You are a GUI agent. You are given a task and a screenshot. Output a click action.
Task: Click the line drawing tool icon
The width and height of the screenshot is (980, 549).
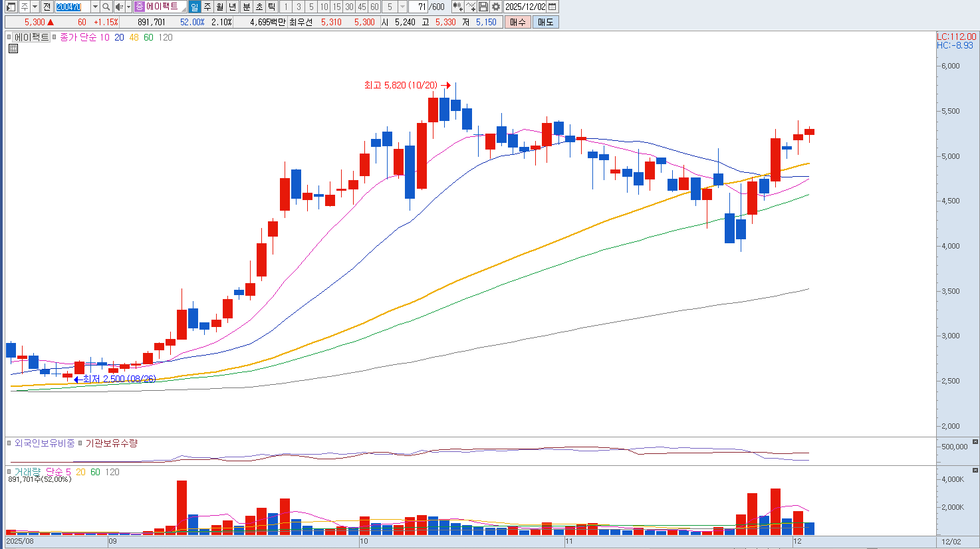point(471,7)
